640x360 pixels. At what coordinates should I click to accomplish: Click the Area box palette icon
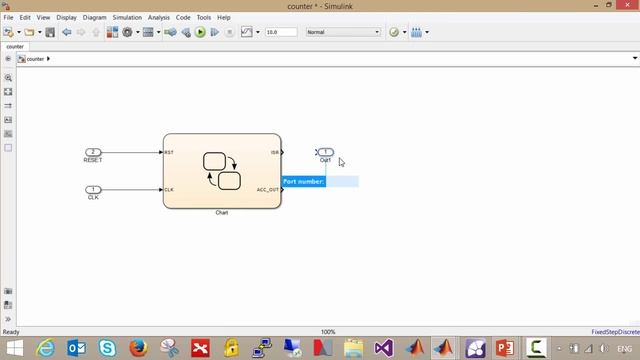coord(8,148)
